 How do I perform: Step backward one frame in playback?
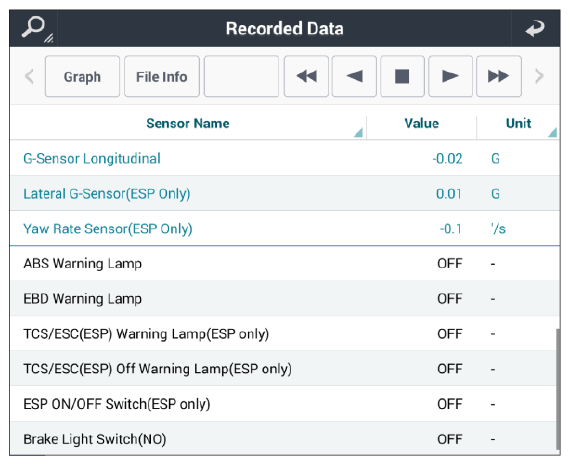click(x=354, y=76)
